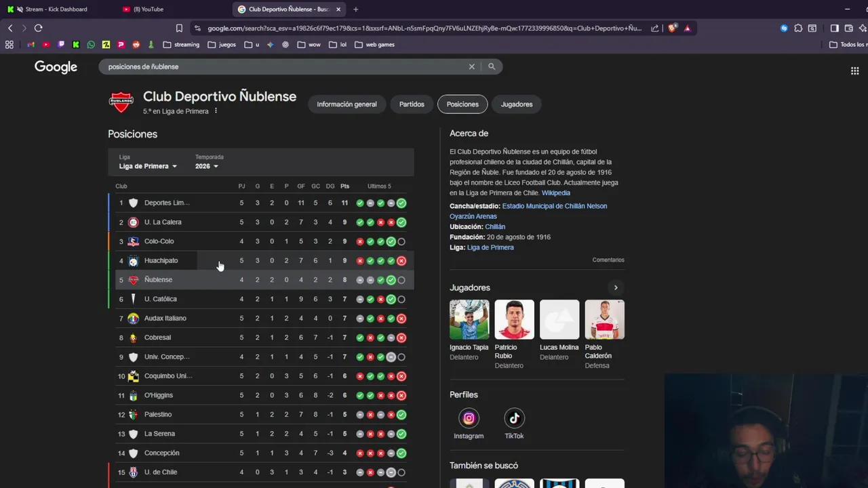Open Ñublense Instagram profile
868x488 pixels.
[x=469, y=418]
